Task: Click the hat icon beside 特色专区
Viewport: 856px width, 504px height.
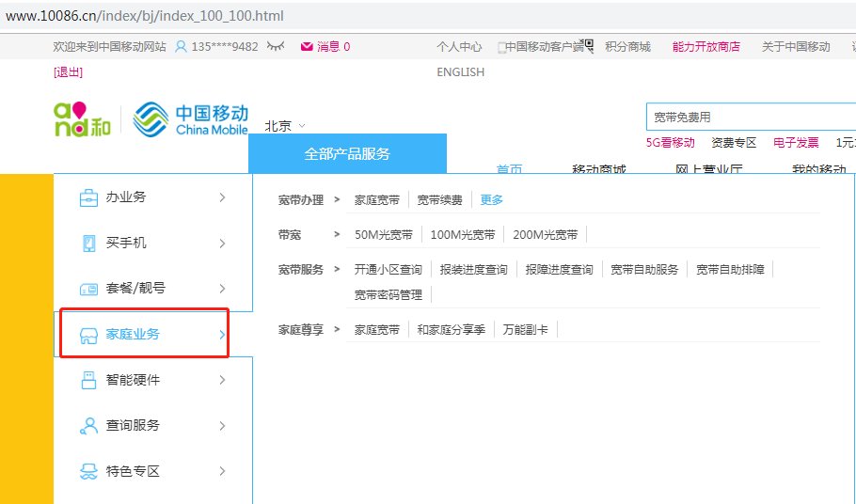Action: [88, 471]
